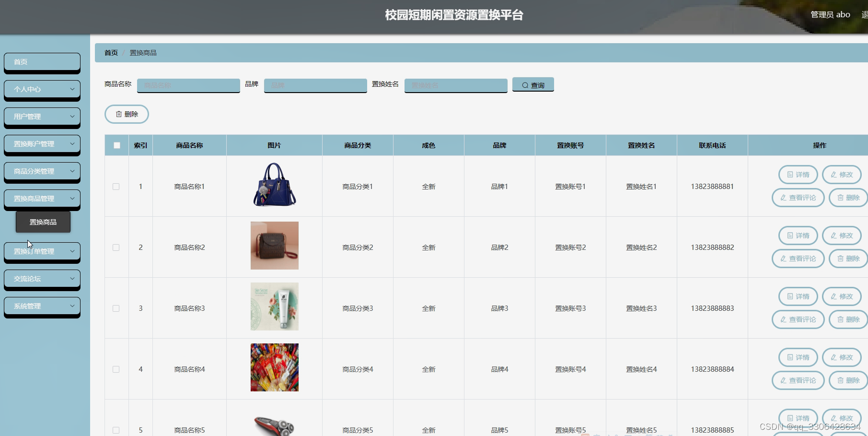The width and height of the screenshot is (868, 436).
Task: Check the checkbox on row 1
Action: [116, 186]
